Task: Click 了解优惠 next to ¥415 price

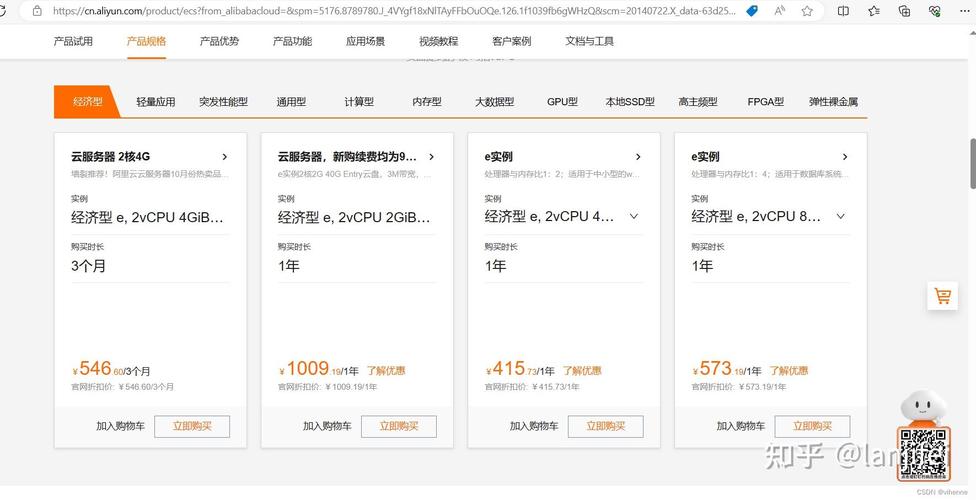Action: point(582,370)
